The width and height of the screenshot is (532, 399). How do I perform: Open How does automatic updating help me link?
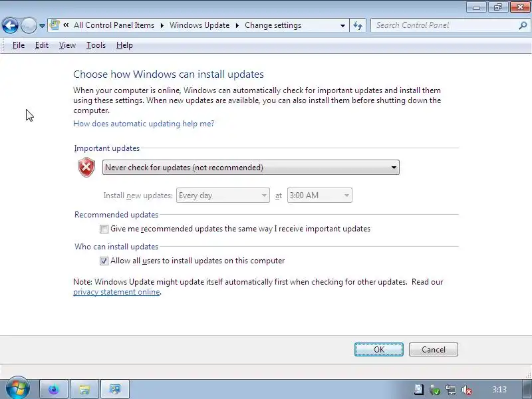click(144, 124)
